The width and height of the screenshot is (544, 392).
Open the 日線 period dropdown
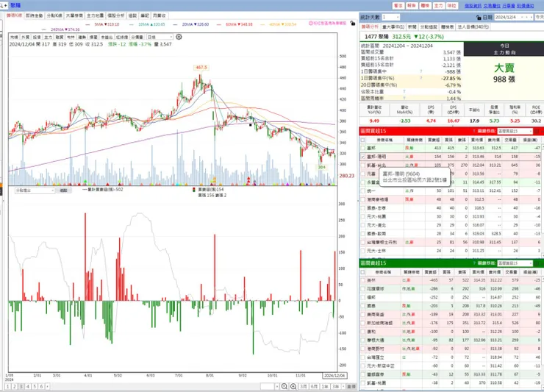(x=160, y=38)
